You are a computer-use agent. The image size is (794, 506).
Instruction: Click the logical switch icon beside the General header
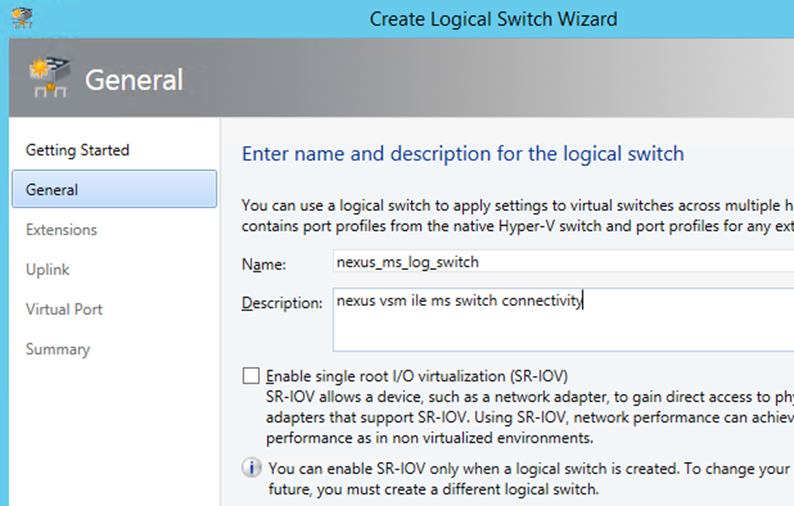tap(49, 77)
